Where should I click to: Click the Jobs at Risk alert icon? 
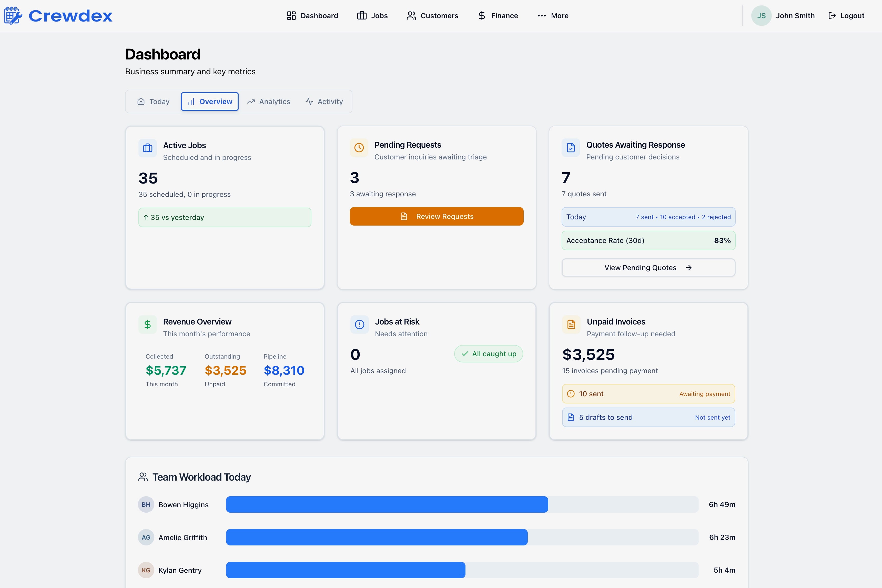pyautogui.click(x=359, y=325)
